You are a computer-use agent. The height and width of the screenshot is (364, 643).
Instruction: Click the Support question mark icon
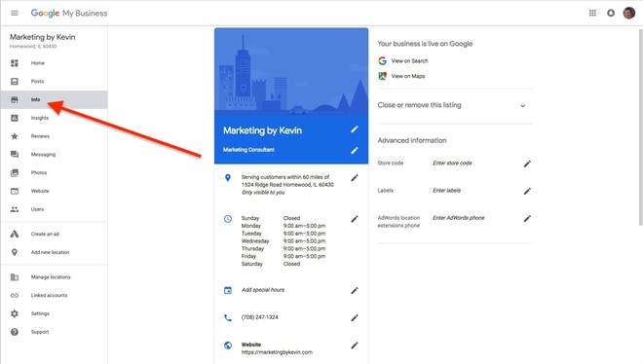point(15,332)
